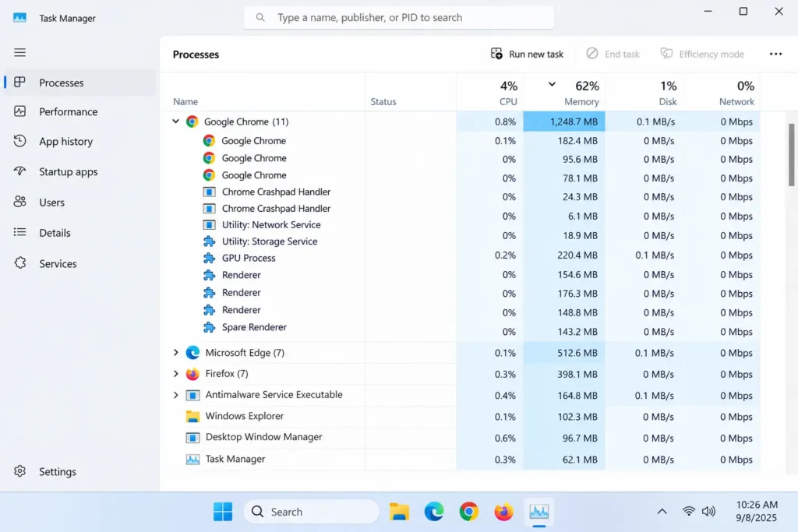Sort by the Status column header

click(383, 102)
